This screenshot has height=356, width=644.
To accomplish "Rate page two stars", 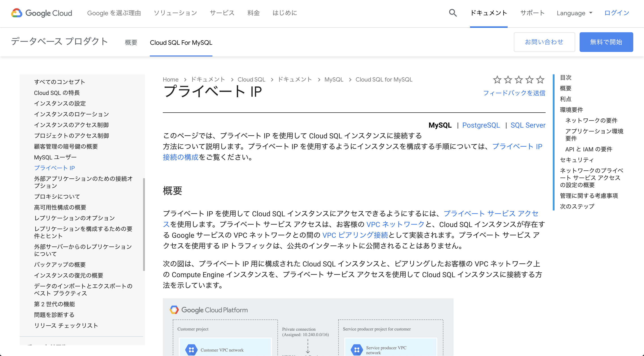I will 508,80.
